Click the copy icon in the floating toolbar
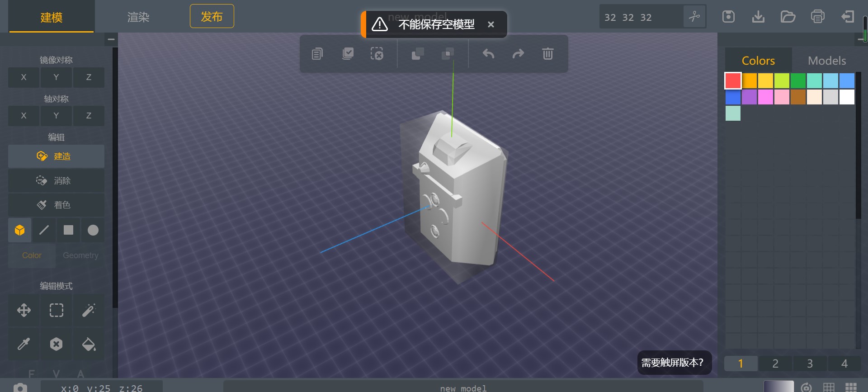868x392 pixels. tap(317, 54)
